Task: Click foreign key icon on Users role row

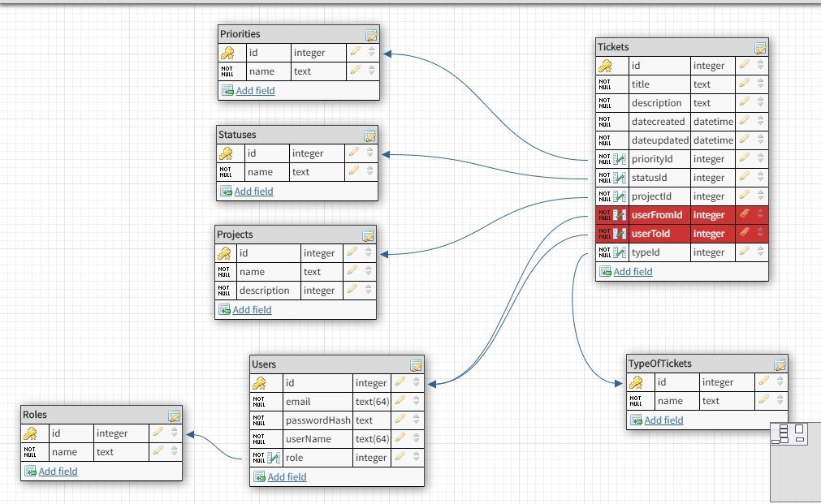Action: pos(274,458)
